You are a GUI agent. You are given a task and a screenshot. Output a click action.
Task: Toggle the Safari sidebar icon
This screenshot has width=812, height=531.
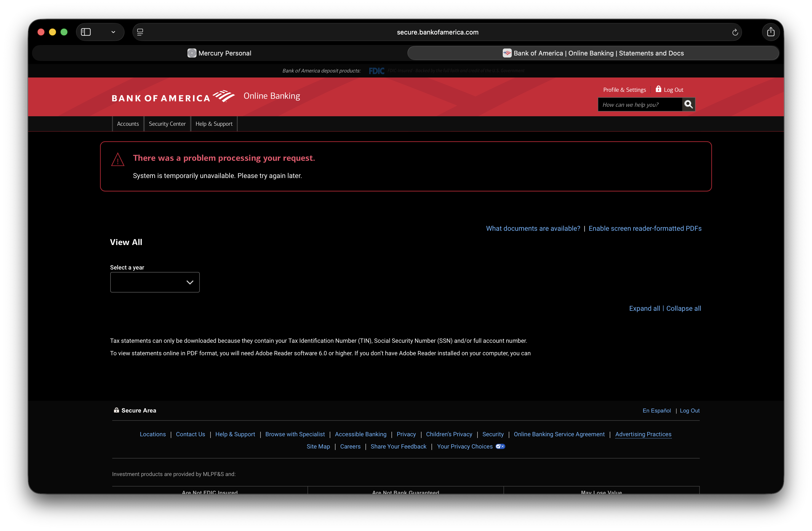click(x=86, y=32)
